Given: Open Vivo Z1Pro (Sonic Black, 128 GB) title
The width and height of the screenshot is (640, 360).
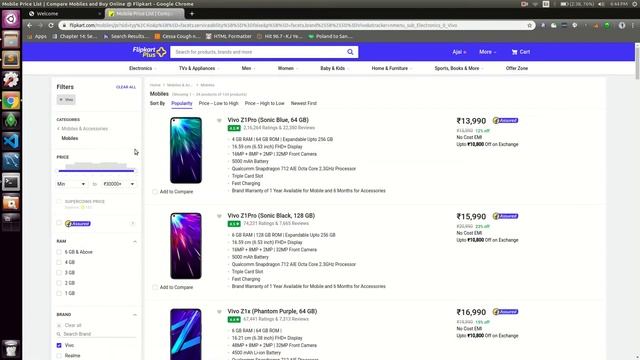Looking at the screenshot, I should 271,216.
